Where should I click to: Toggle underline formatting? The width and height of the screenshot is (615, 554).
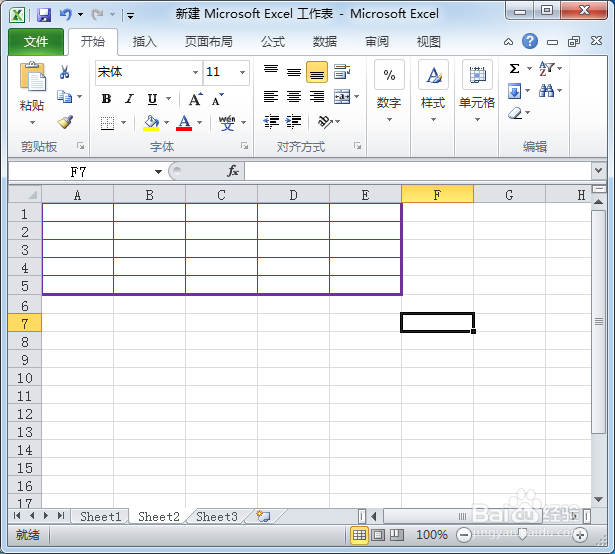(x=152, y=99)
